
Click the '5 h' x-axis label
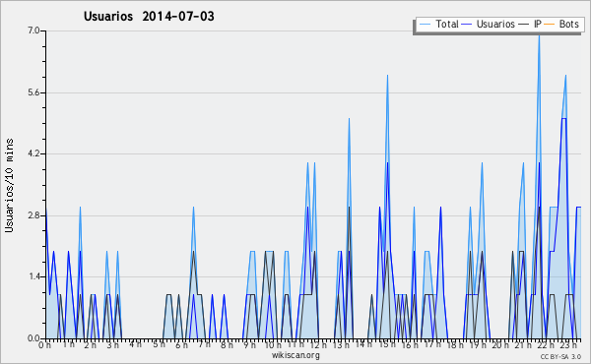click(159, 344)
